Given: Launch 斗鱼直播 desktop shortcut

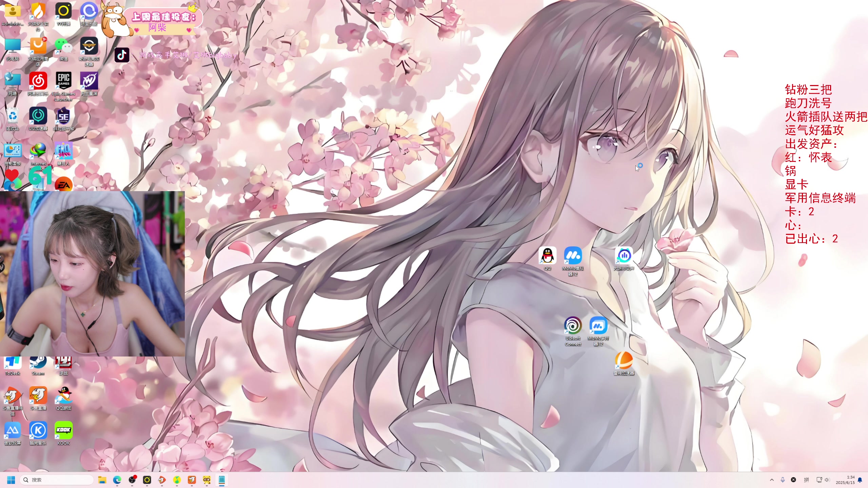Looking at the screenshot, I should click(x=38, y=398).
